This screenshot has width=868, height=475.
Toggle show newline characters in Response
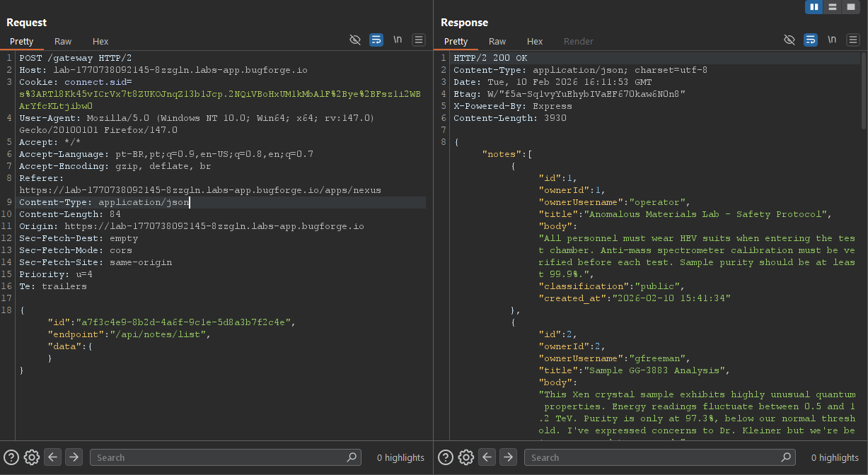pos(832,40)
